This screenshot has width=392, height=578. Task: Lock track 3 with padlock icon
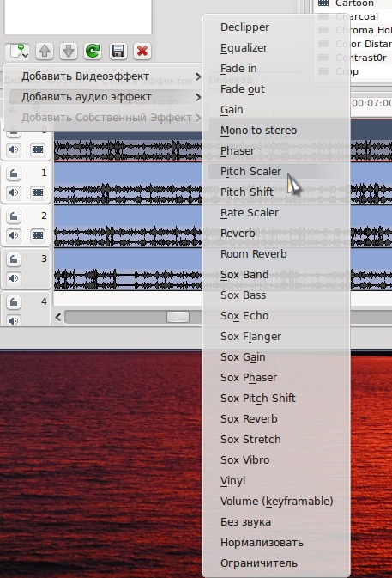point(14,259)
